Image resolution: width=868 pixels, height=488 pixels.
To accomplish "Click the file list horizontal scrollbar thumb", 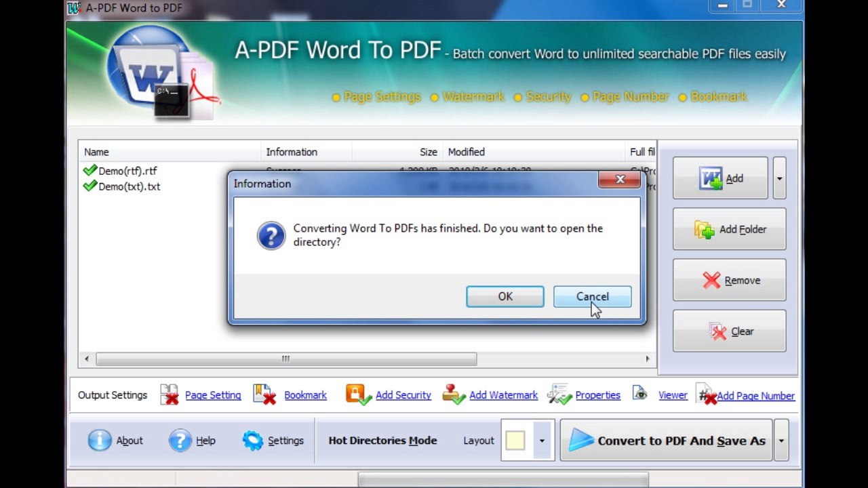I will click(285, 359).
